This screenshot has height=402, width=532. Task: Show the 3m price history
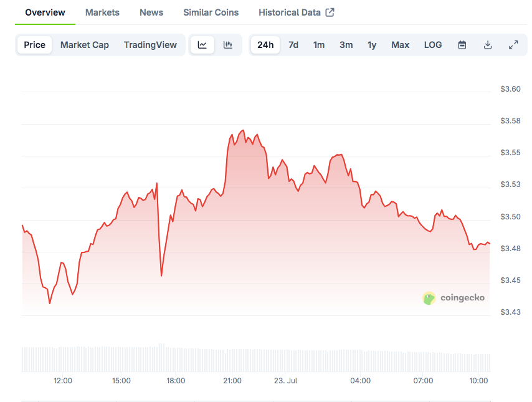coord(346,45)
